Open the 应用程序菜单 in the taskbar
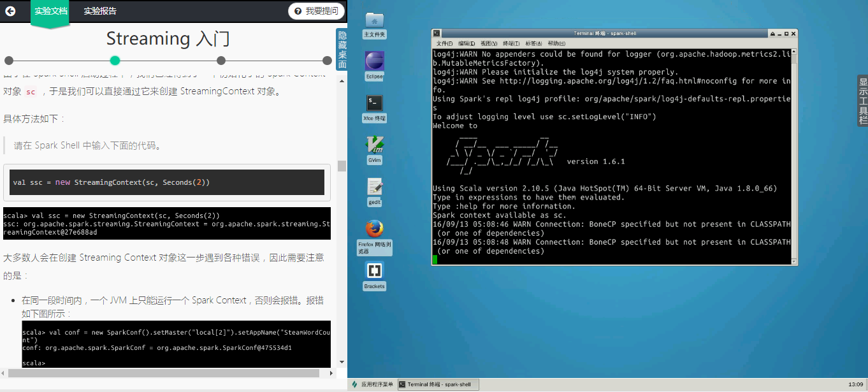 (x=373, y=384)
